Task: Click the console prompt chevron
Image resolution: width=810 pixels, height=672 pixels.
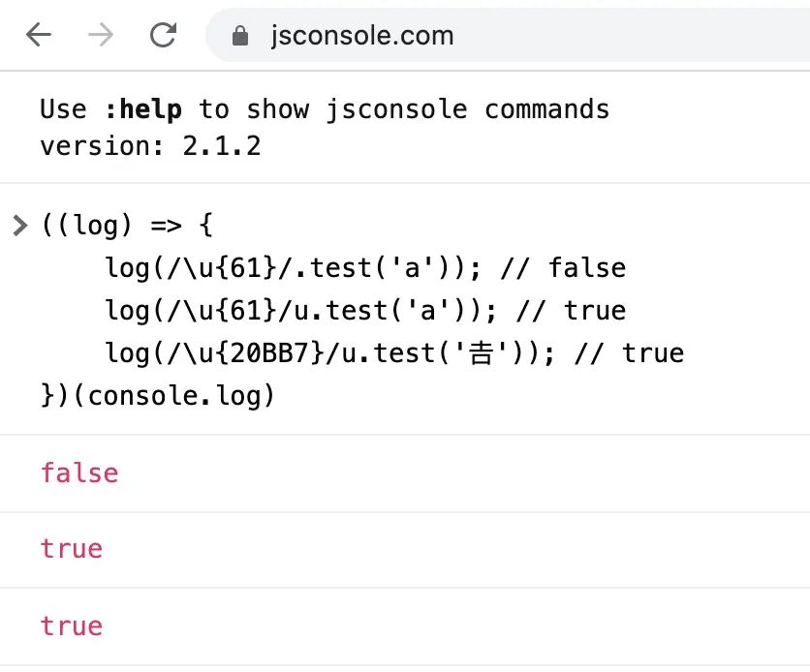Action: [19, 226]
